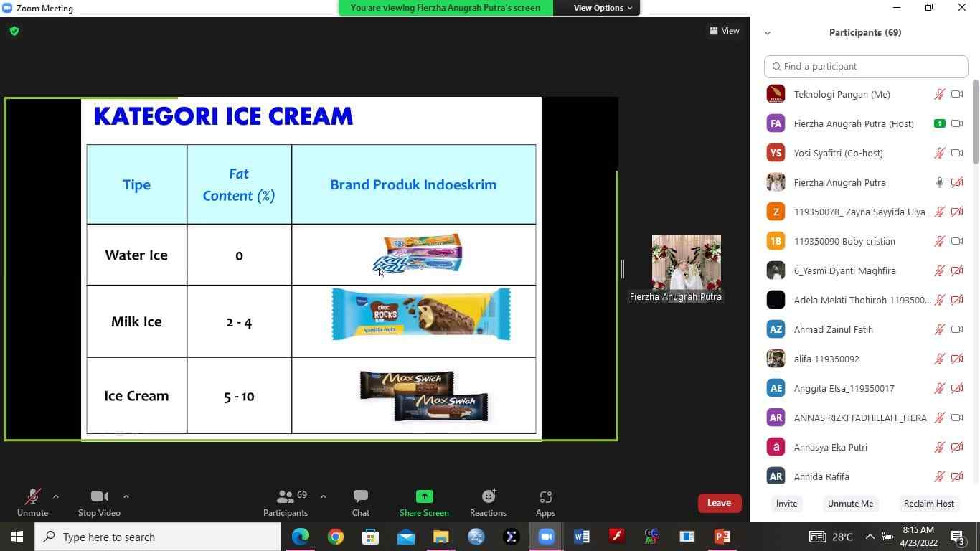Open the Chat panel

(x=360, y=502)
